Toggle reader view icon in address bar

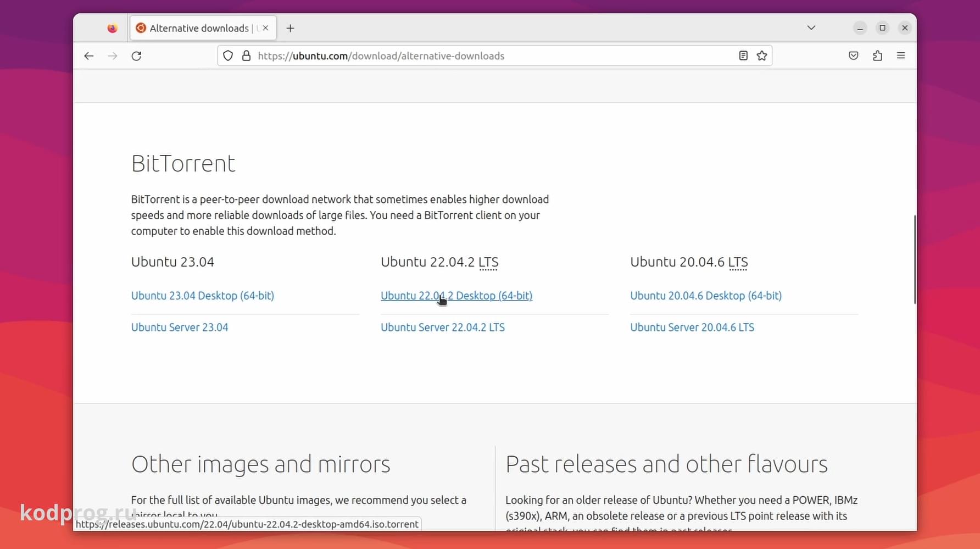point(743,56)
